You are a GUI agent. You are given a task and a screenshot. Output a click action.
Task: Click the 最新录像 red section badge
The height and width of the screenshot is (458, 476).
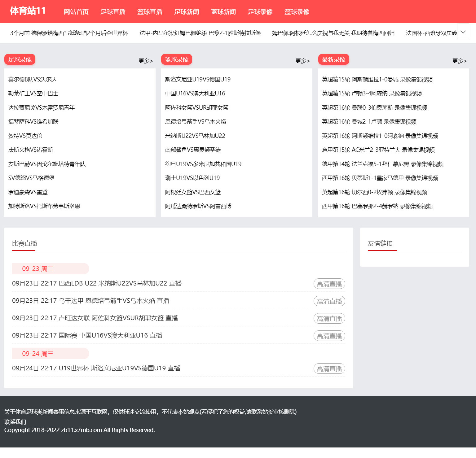point(333,59)
